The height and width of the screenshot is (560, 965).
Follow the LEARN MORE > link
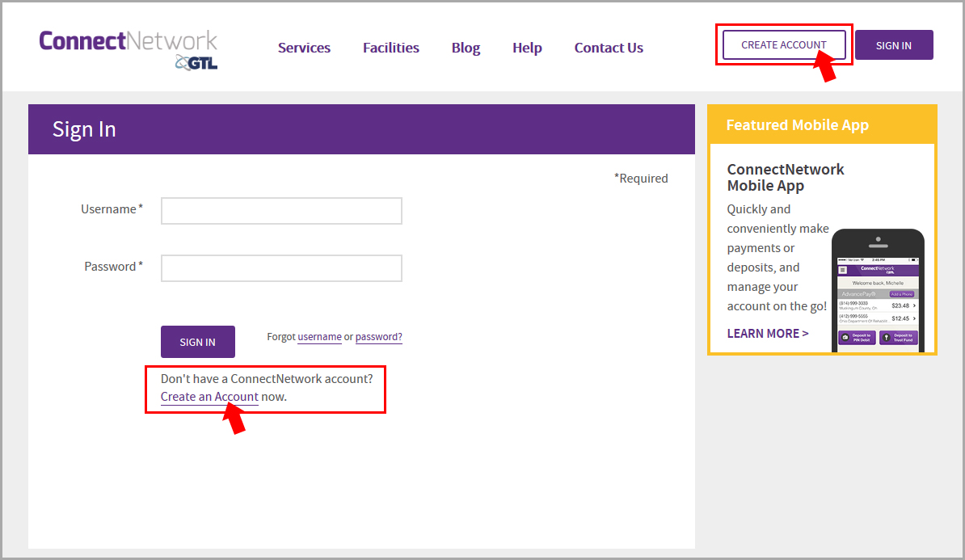768,334
